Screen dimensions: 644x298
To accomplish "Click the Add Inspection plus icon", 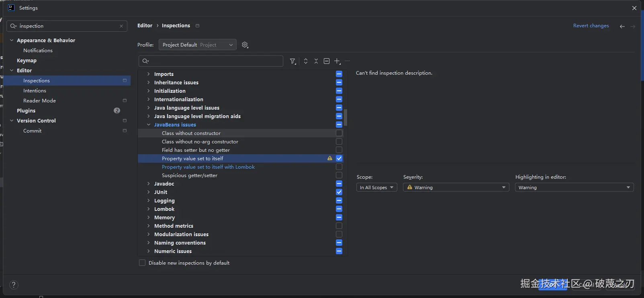I will click(337, 61).
